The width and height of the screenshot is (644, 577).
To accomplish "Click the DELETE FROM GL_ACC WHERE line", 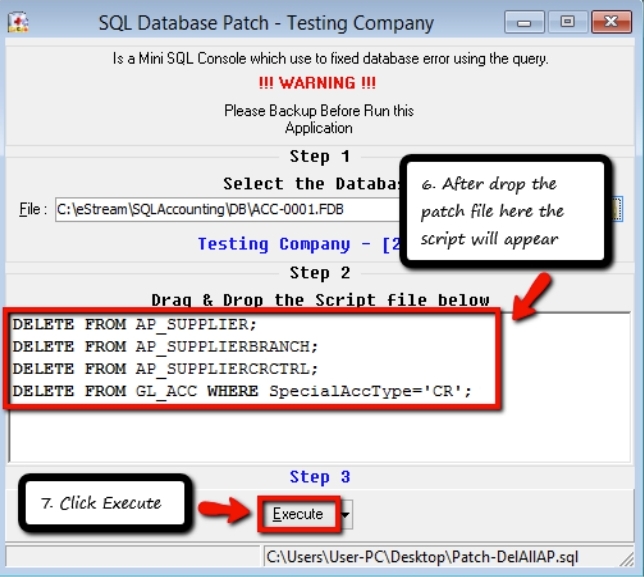I will pos(240,390).
